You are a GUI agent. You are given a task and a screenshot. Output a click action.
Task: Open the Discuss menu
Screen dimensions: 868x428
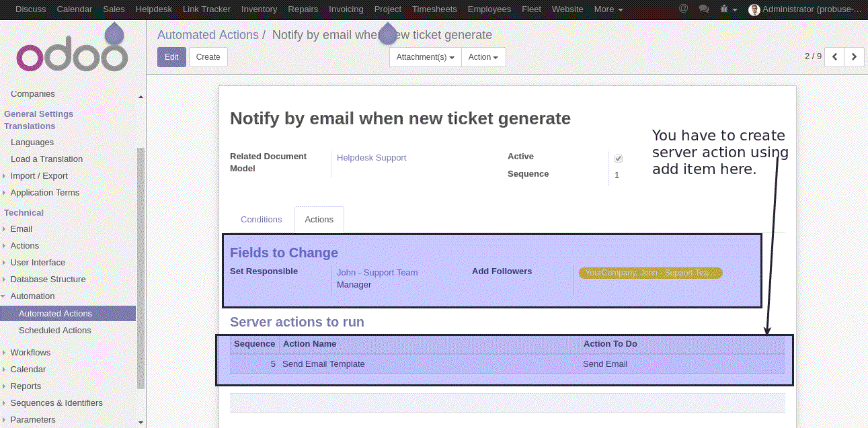coord(31,9)
